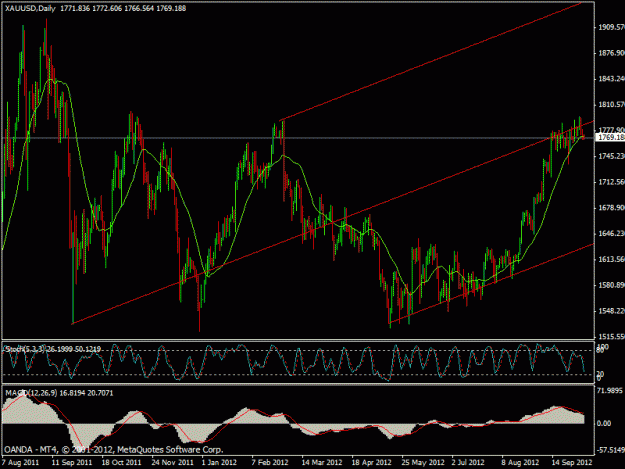Viewport: 625px width, 469px height.
Task: Select the upper red channel trendline
Action: coord(430,62)
